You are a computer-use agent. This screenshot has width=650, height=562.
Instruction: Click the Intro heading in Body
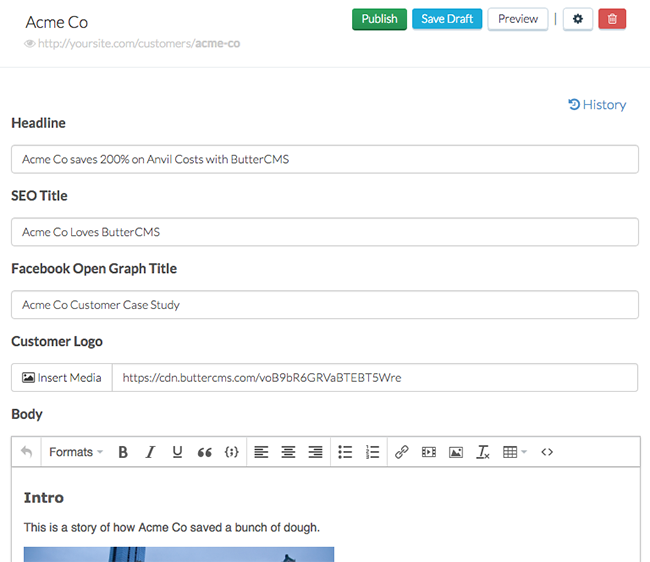click(44, 498)
